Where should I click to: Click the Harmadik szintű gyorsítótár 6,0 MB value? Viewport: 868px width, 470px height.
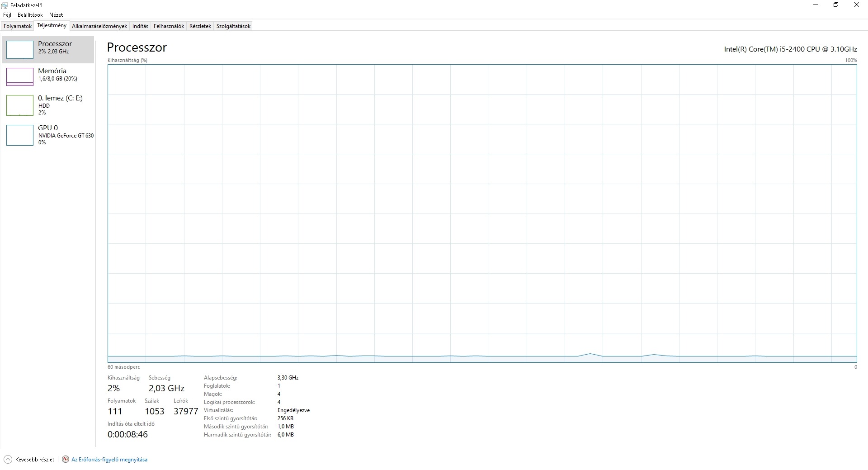[x=285, y=435]
